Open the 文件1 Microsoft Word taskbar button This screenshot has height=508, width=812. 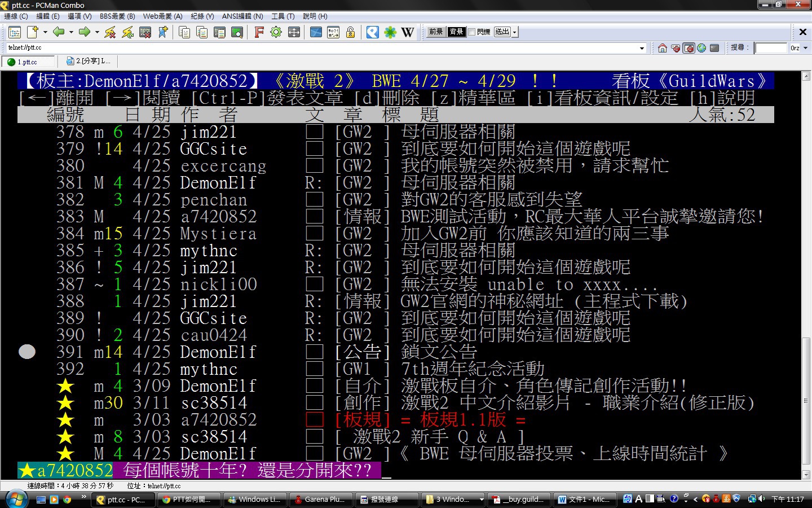(585, 500)
